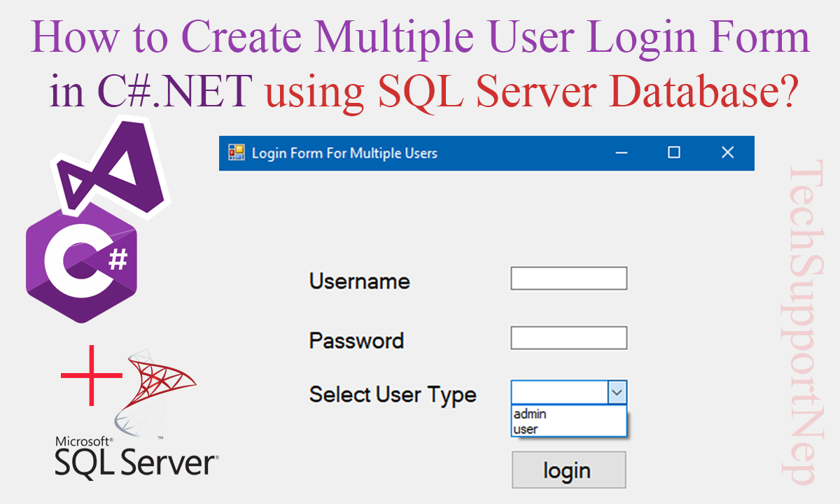Click the Username label
Screen dimensions: 840x504
coord(359,281)
